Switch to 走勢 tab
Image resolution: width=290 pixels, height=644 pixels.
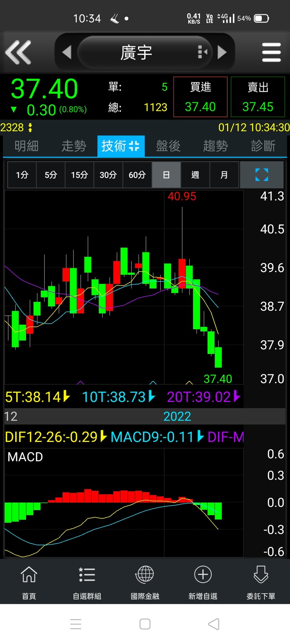coord(74,146)
